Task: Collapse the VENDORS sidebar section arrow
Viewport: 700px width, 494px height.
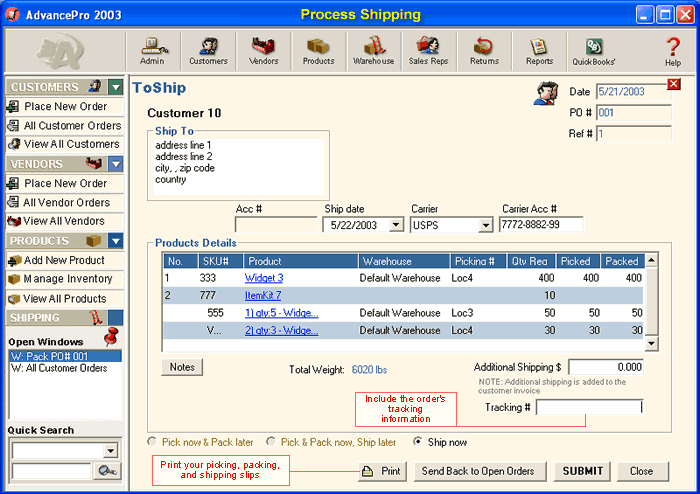Action: pos(116,164)
